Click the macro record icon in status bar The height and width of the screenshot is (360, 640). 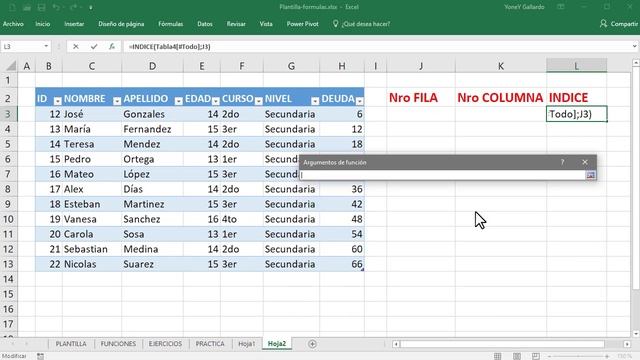[x=40, y=356]
